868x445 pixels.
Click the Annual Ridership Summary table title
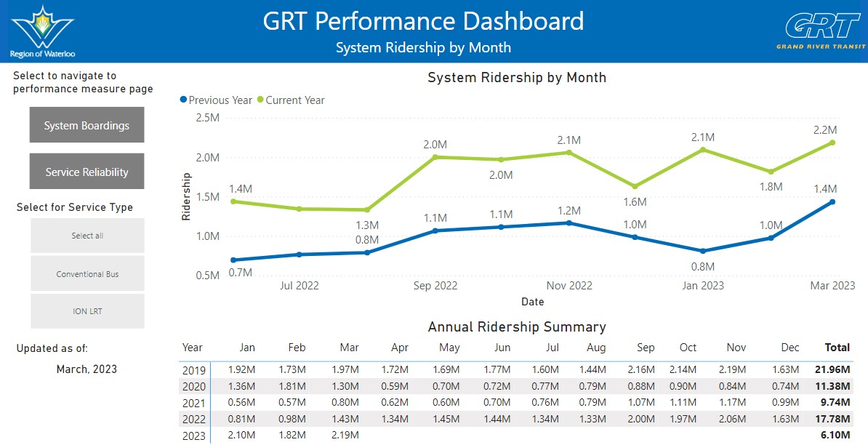pyautogui.click(x=517, y=327)
